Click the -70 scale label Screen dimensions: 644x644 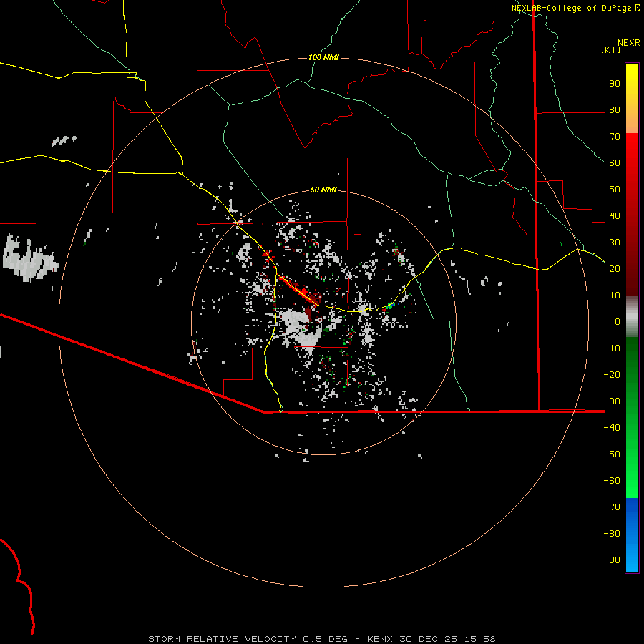click(x=612, y=507)
